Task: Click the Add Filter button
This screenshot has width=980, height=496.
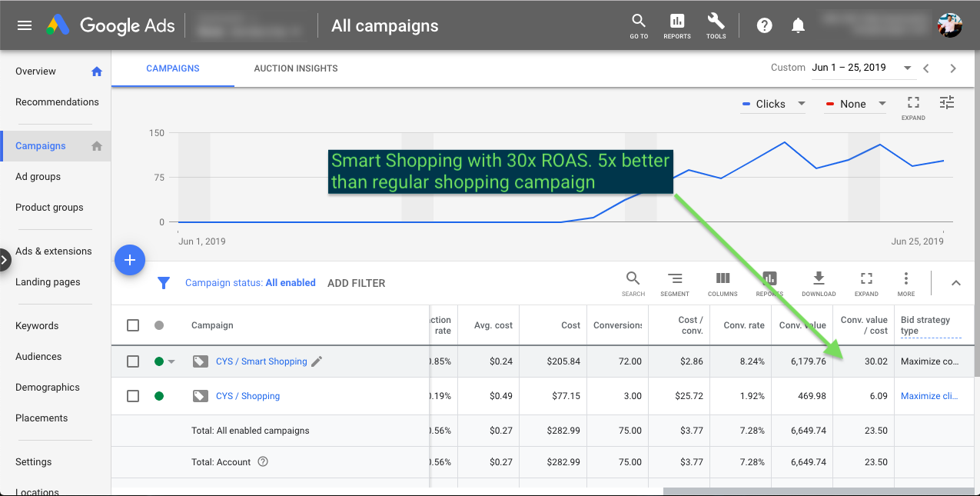Action: point(357,283)
